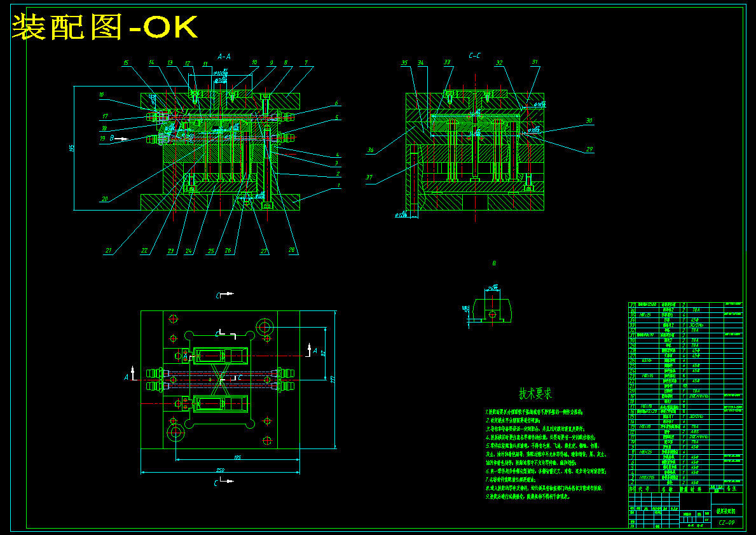The width and height of the screenshot is (756, 535).
Task: Click callout number 19 left of A-A section
Action: pyautogui.click(x=102, y=139)
